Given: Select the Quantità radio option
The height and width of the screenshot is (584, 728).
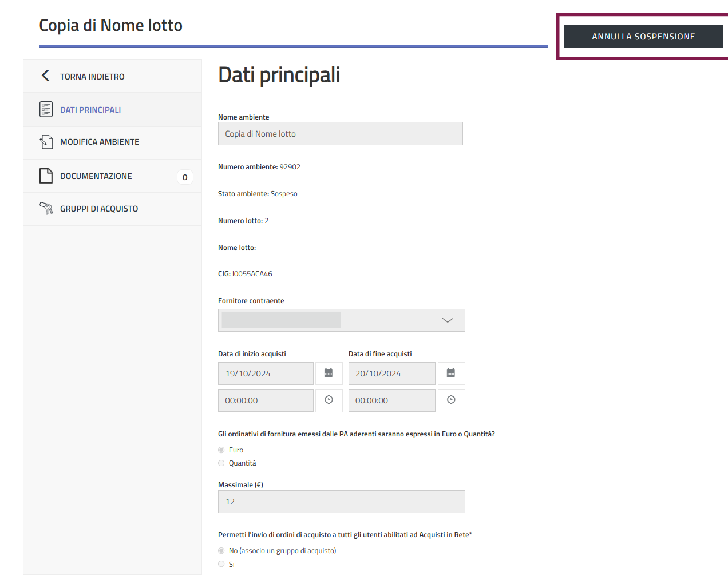Looking at the screenshot, I should pyautogui.click(x=221, y=463).
